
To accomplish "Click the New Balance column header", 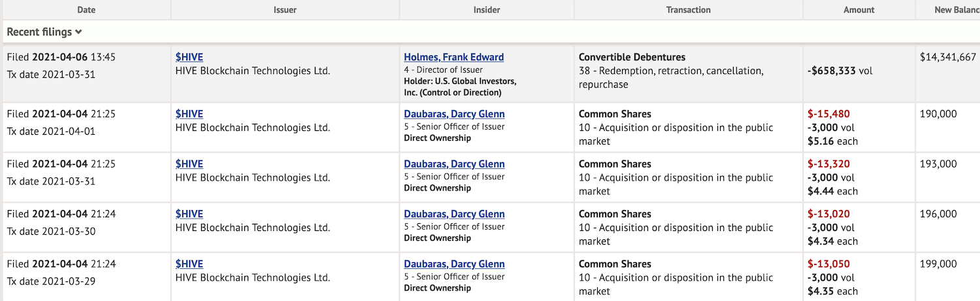I will 956,10.
